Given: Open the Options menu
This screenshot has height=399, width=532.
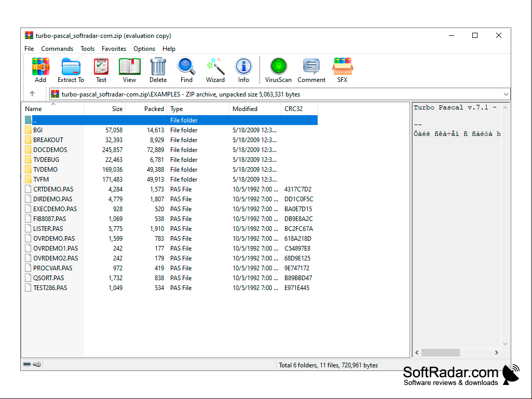Looking at the screenshot, I should (144, 49).
